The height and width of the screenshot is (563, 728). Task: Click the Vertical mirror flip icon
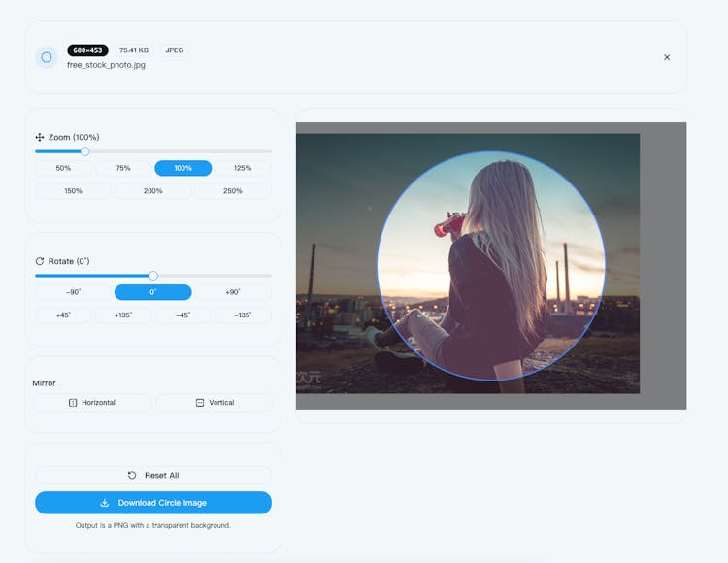point(200,402)
